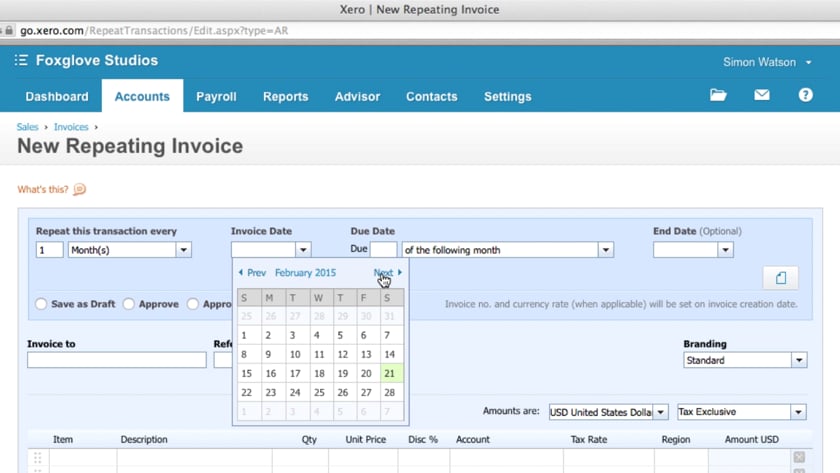Viewport: 840px width, 473px height.
Task: Click the What's this speech bubble icon
Action: [x=79, y=190]
